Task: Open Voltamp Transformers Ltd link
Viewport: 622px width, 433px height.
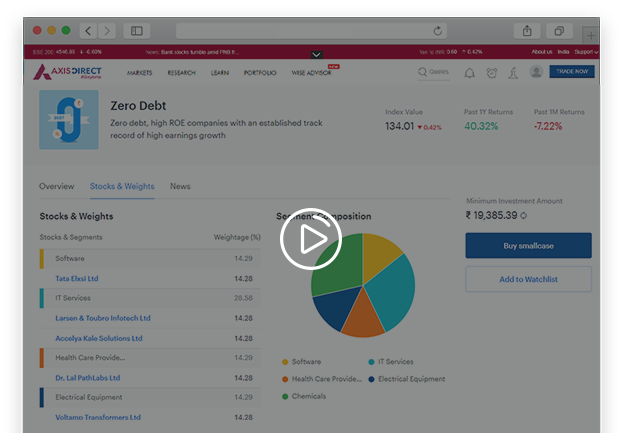Action: click(x=98, y=417)
